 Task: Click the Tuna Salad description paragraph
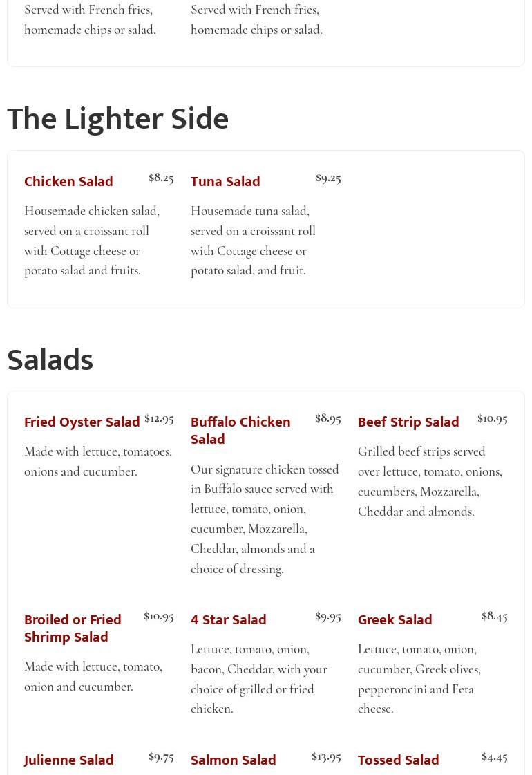[253, 241]
